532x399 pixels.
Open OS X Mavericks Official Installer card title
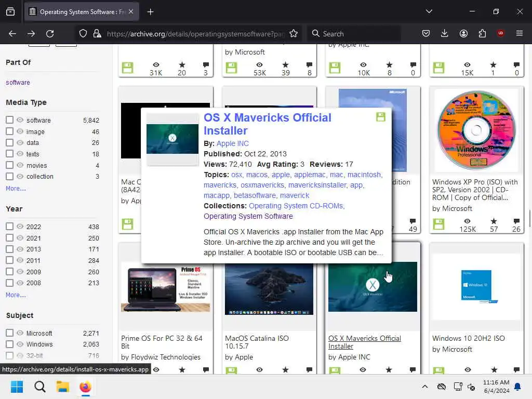click(x=365, y=342)
